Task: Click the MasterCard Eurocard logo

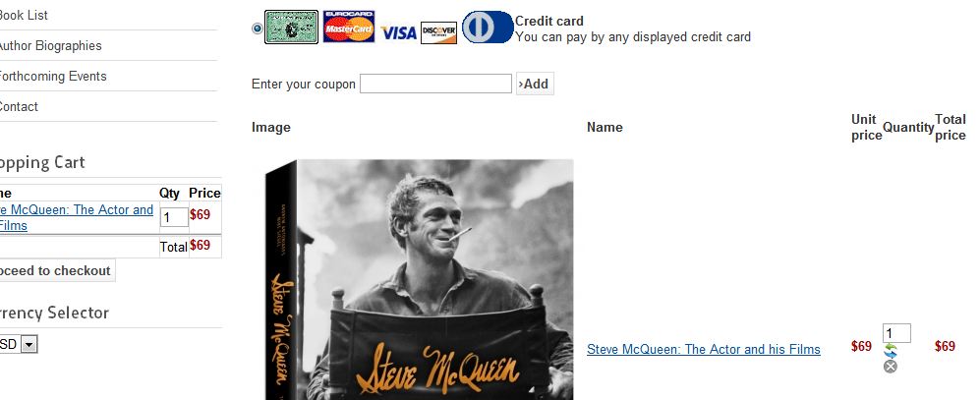Action: pyautogui.click(x=349, y=27)
